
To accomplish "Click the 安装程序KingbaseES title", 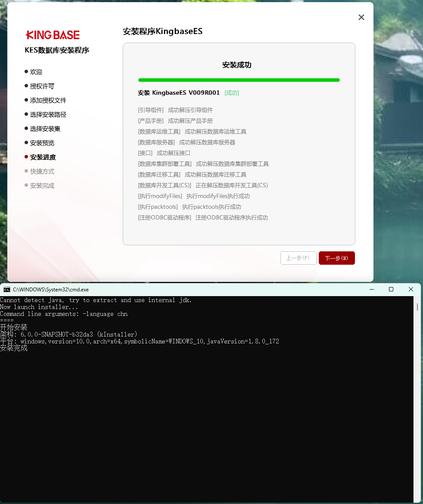I will (x=163, y=31).
